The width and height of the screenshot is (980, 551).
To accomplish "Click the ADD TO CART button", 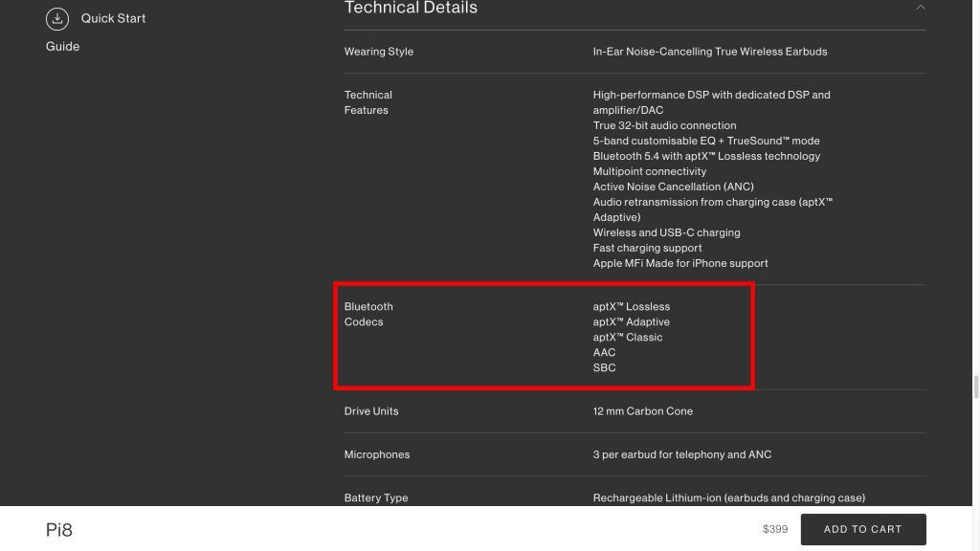I will click(x=863, y=529).
